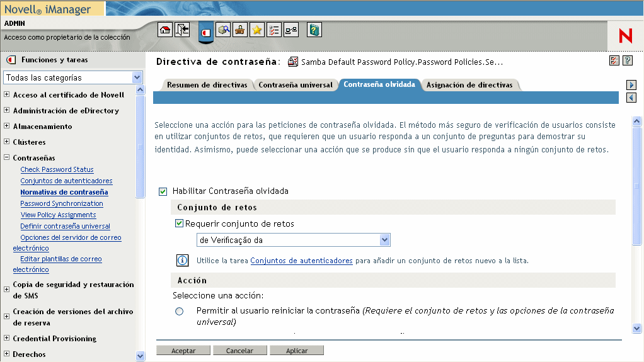Screen dimensions: 644x362
Task: Click sidebar scrollbar down arrow
Action: (140, 356)
